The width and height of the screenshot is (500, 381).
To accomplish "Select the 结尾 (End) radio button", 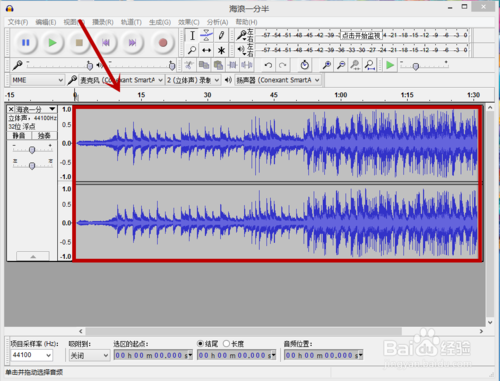I will (x=200, y=343).
